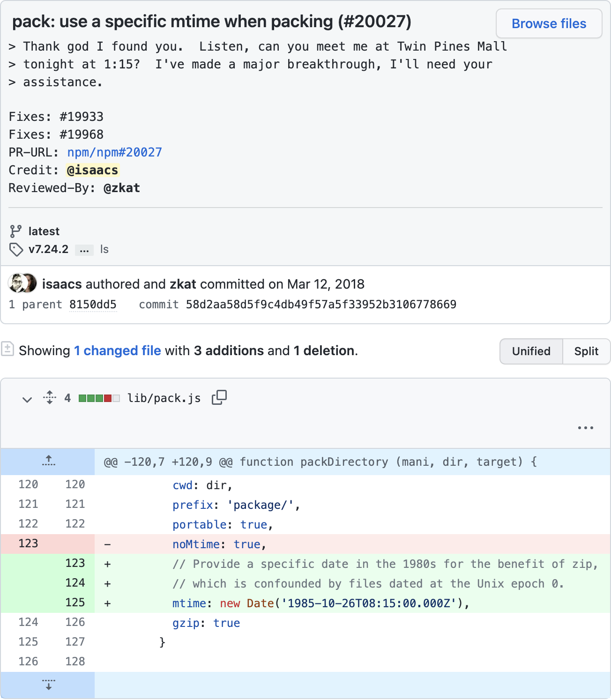
Task: Click the noMtime: true removed code line
Action: (x=352, y=544)
